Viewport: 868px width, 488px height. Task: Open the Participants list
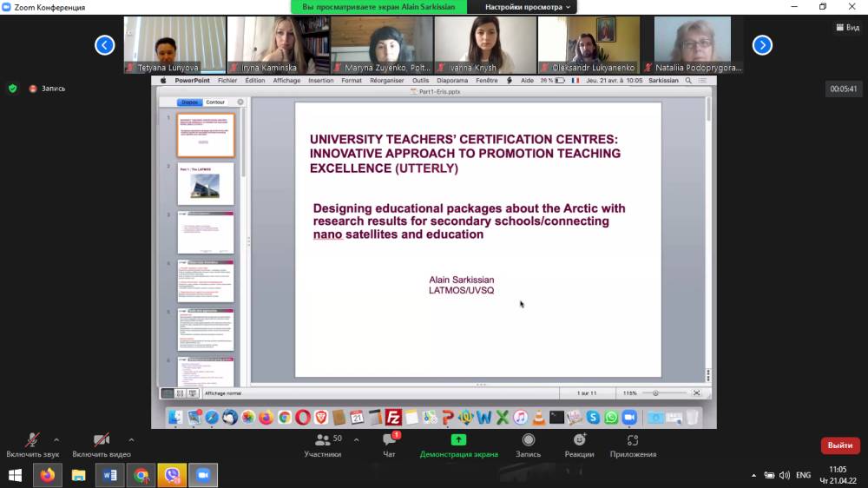click(322, 445)
